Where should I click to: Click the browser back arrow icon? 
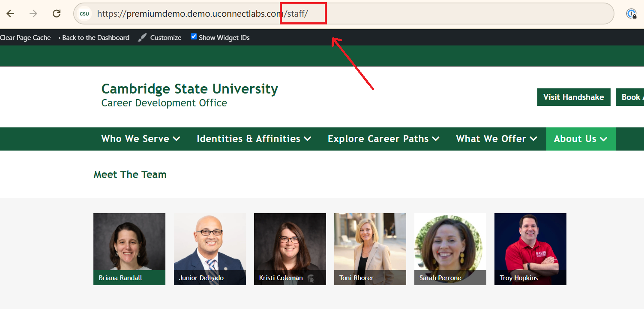[x=10, y=14]
